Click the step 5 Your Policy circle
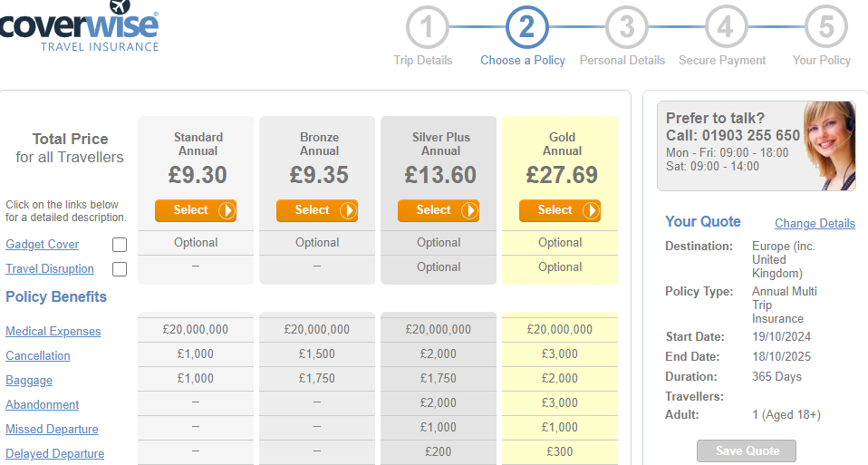 [825, 28]
